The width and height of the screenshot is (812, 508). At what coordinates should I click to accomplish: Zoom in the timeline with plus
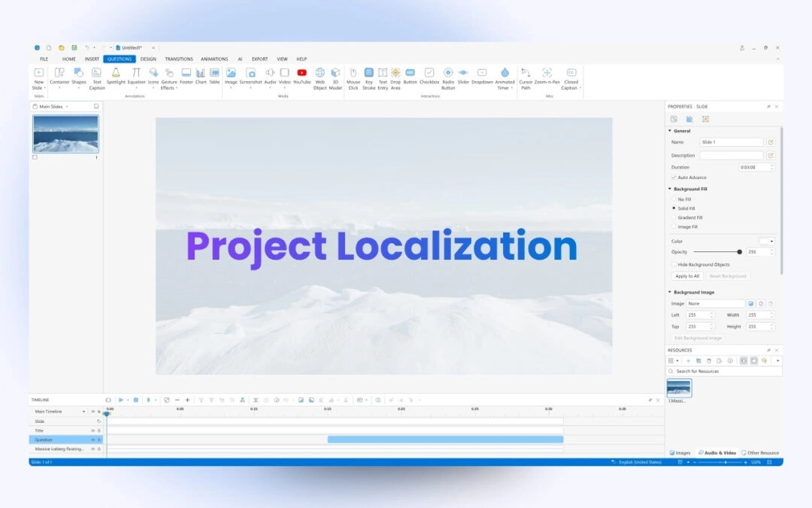coord(187,400)
